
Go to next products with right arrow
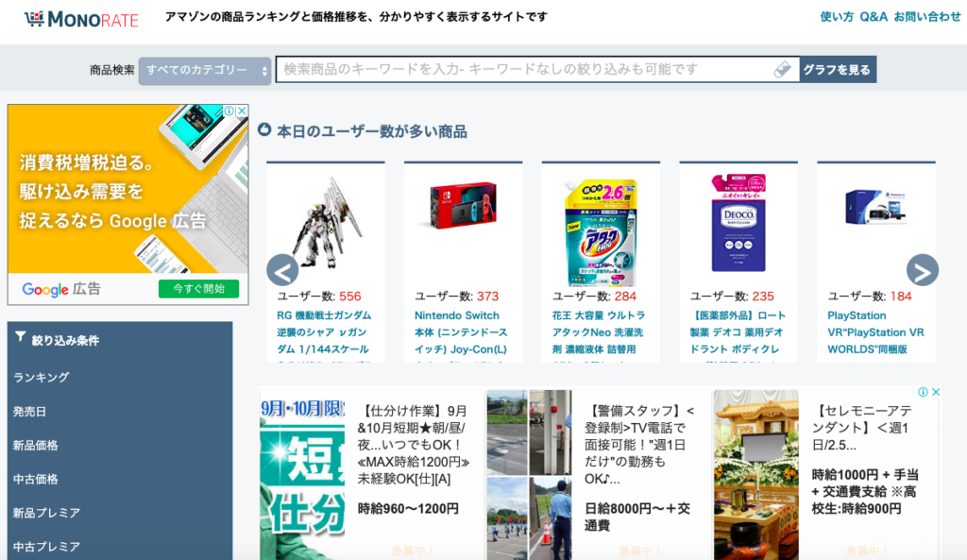pyautogui.click(x=923, y=270)
